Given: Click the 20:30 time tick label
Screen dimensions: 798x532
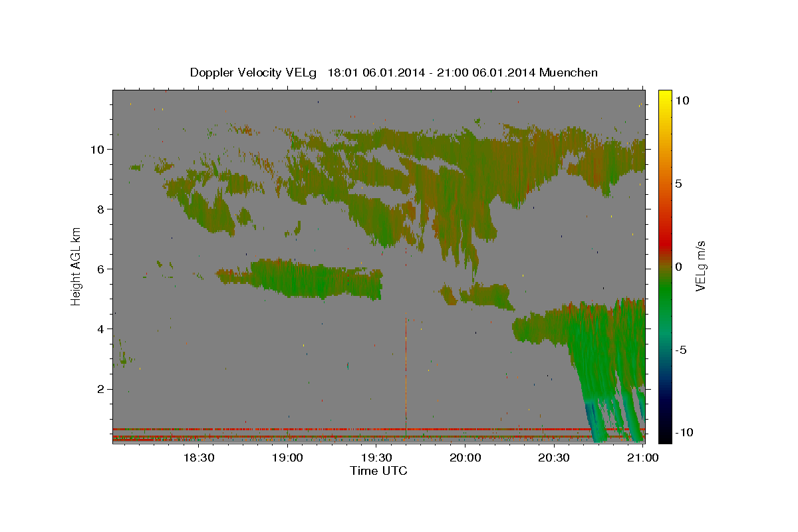Looking at the screenshot, I should point(554,458).
